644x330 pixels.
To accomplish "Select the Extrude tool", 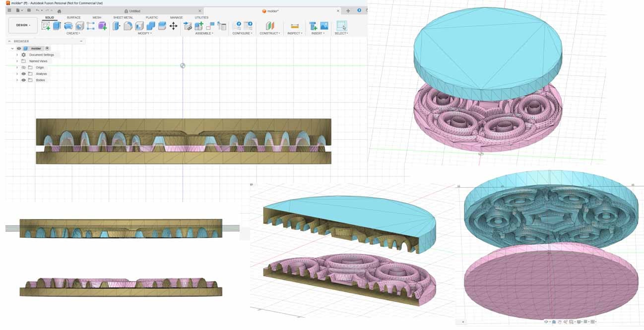I will [x=57, y=26].
